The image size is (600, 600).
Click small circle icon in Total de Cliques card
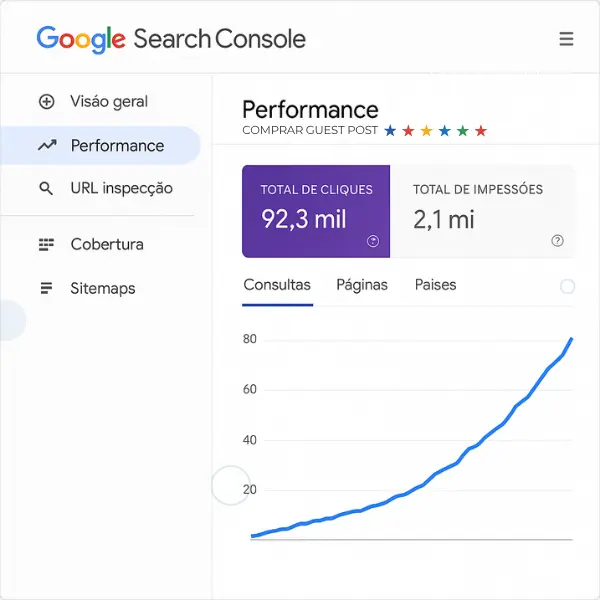(373, 241)
